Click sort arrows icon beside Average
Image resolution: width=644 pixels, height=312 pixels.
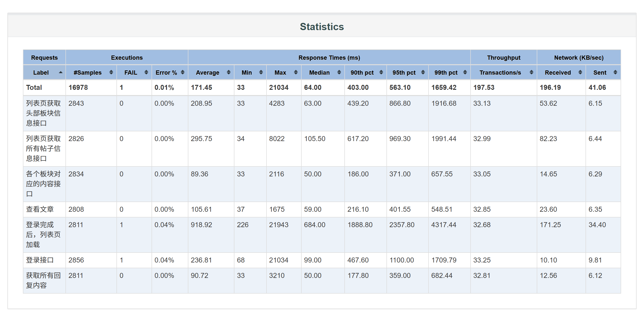tap(228, 72)
